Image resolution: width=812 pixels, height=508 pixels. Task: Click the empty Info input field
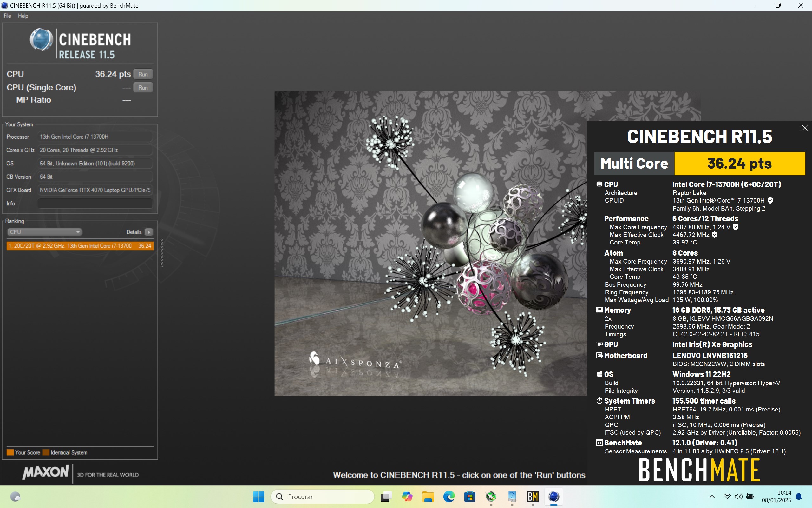[x=95, y=203]
